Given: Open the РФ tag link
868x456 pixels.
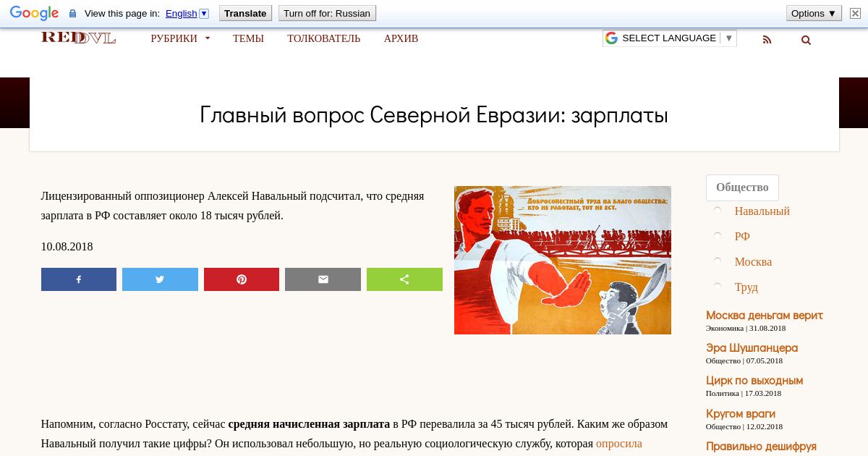Looking at the screenshot, I should tap(742, 237).
